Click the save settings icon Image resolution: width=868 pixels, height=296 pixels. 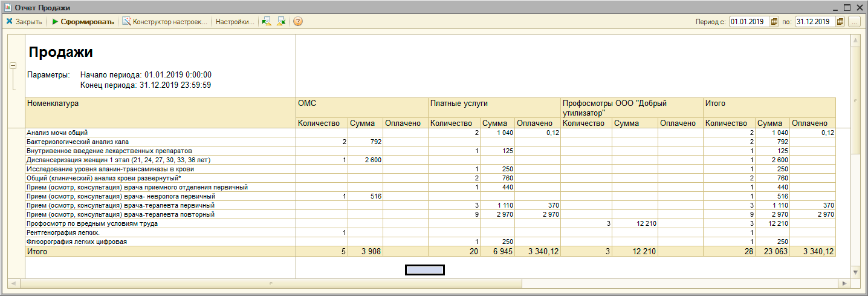pyautogui.click(x=281, y=22)
